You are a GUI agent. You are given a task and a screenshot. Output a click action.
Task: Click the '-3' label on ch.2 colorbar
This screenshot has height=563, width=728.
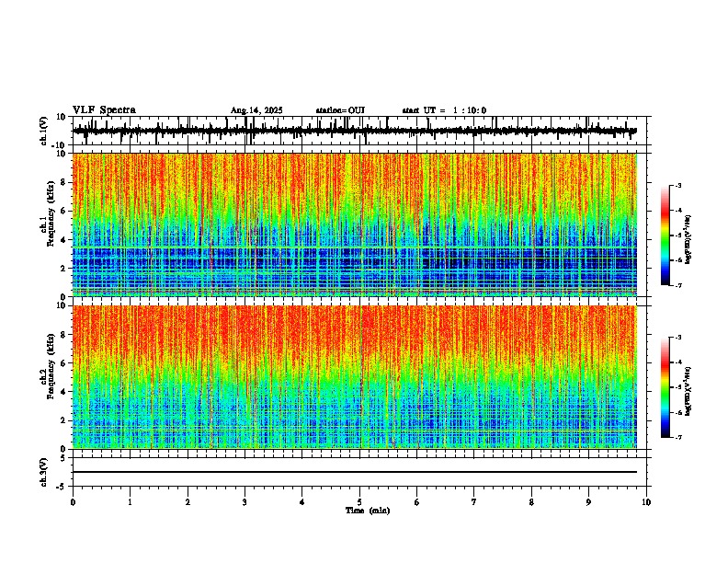677,338
